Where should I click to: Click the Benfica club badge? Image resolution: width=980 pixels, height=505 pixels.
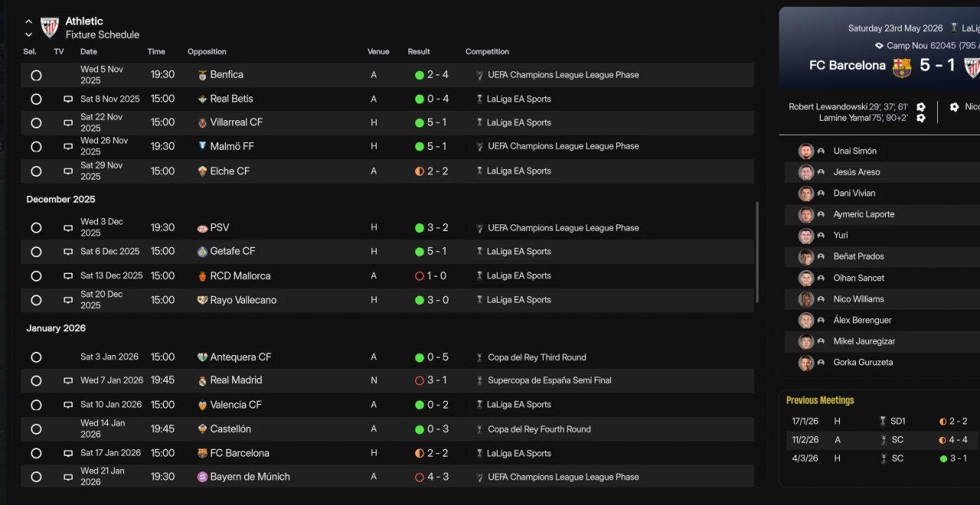(x=202, y=75)
